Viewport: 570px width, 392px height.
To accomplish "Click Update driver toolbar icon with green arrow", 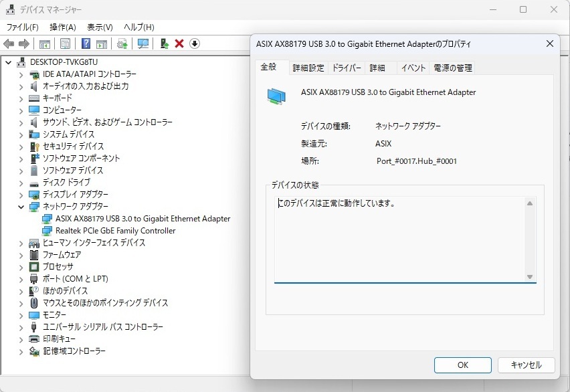I will [165, 44].
